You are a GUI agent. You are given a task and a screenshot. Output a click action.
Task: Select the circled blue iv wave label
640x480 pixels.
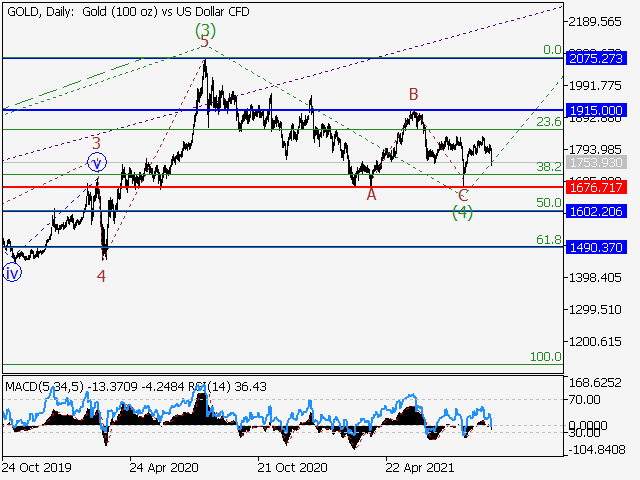pyautogui.click(x=12, y=273)
